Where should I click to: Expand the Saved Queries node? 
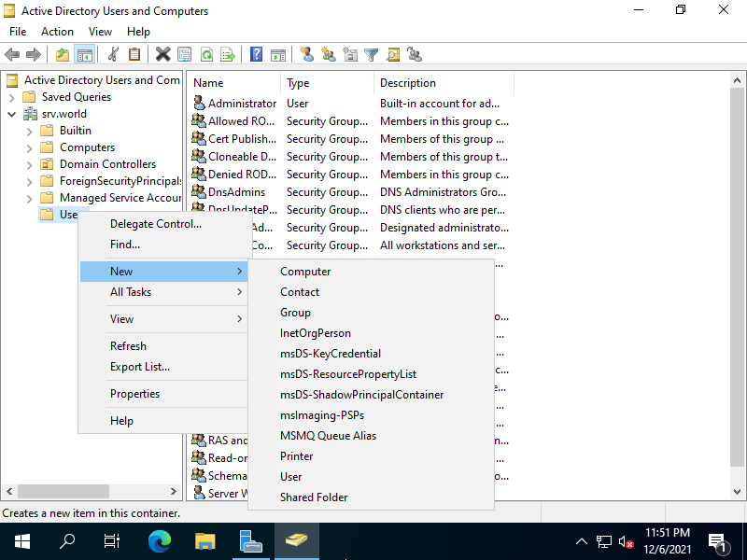pos(11,97)
